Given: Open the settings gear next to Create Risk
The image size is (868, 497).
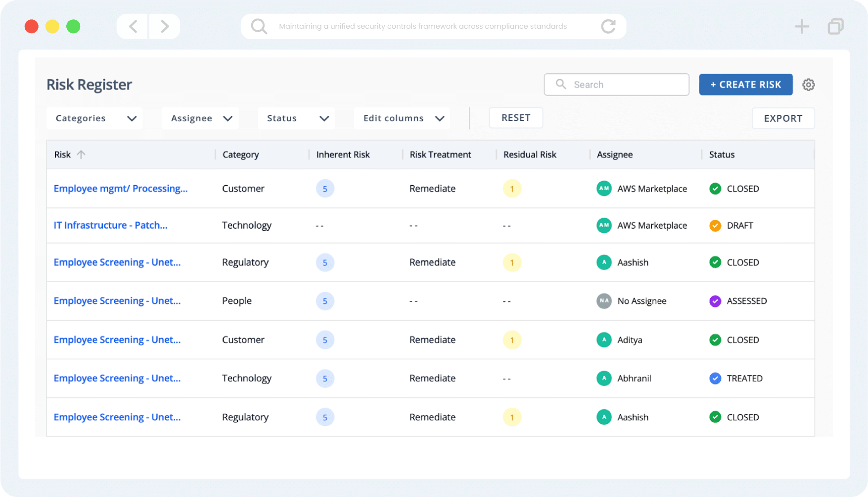Looking at the screenshot, I should tap(808, 85).
